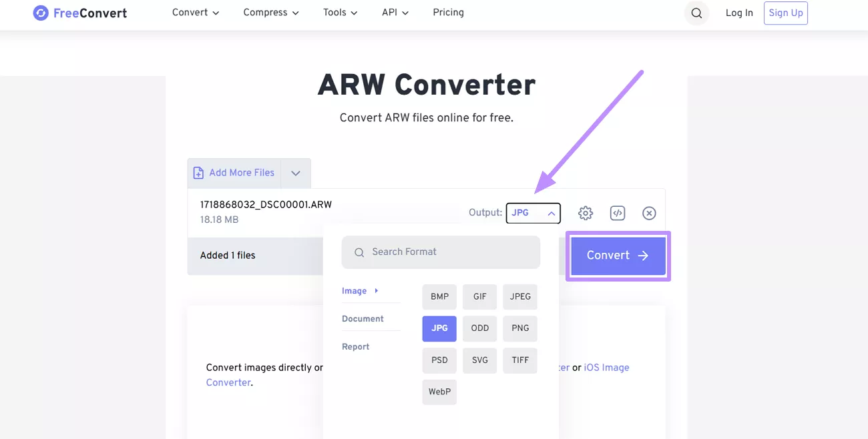Click the iOS Image link
Screen dimensions: 868x439
coord(606,367)
